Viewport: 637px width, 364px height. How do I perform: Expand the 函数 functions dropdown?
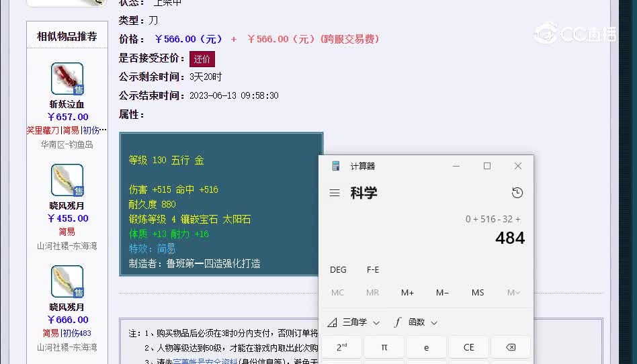click(415, 322)
